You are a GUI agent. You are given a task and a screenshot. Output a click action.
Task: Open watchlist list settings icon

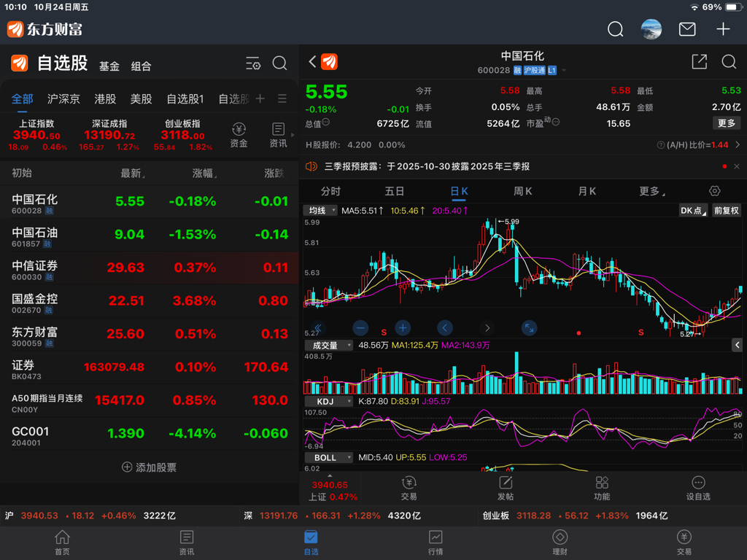(x=253, y=63)
